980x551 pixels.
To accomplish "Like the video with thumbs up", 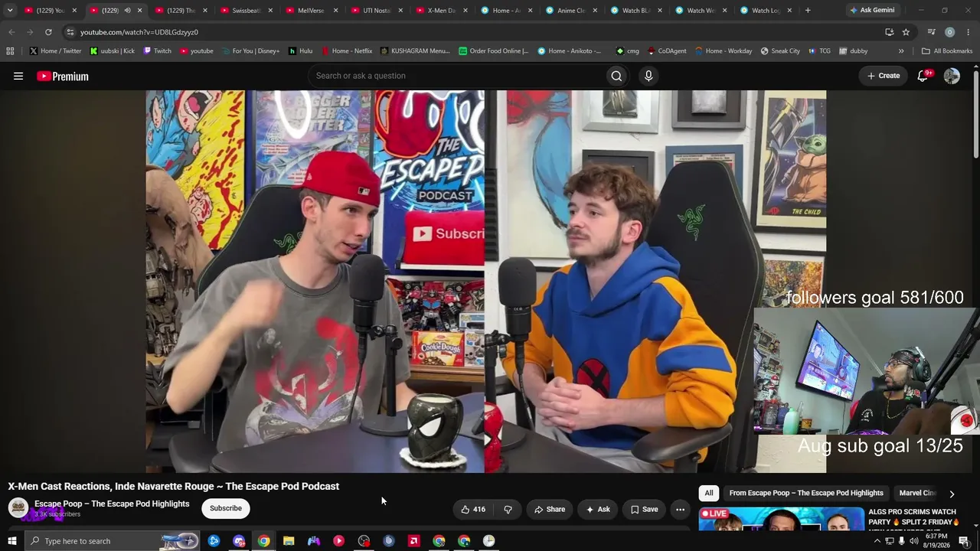I will point(473,509).
